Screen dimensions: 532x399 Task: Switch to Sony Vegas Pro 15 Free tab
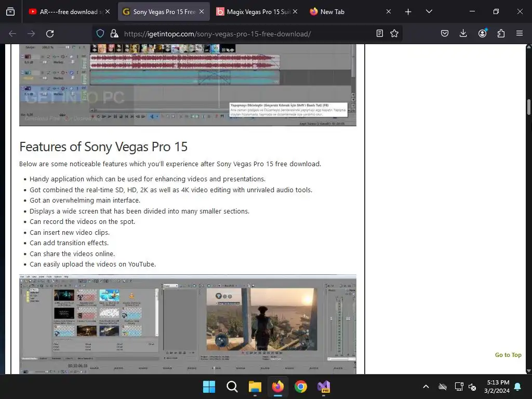pos(164,11)
